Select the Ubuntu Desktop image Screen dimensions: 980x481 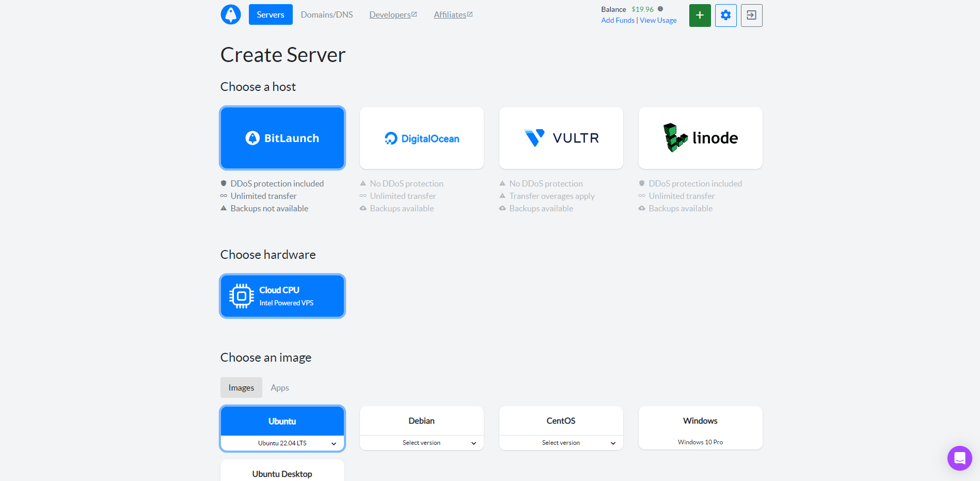(282, 471)
